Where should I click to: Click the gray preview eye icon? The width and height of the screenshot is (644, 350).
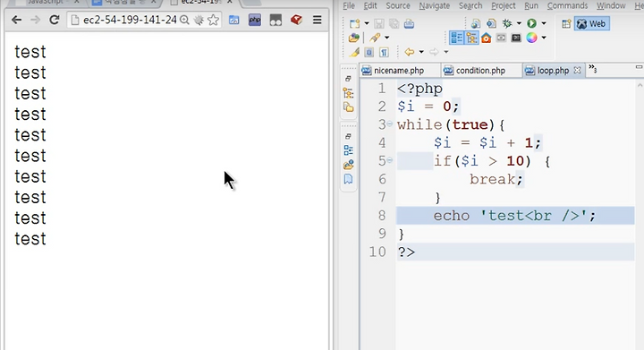pyautogui.click(x=501, y=38)
